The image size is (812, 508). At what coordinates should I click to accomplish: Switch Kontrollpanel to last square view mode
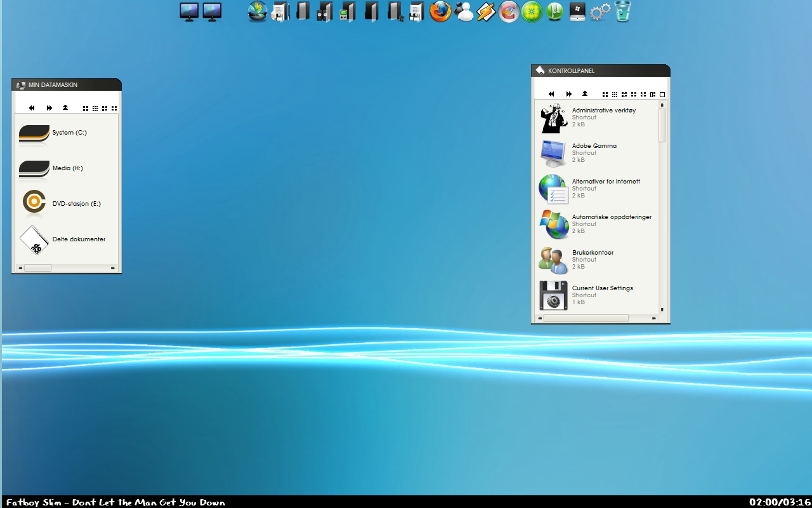click(662, 95)
